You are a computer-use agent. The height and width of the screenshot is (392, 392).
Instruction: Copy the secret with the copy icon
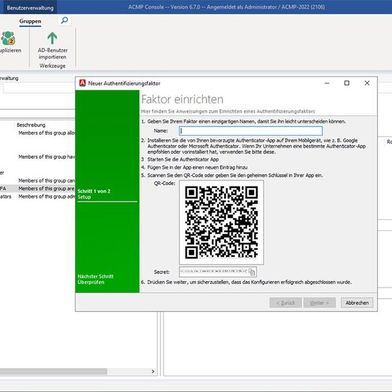click(x=252, y=272)
